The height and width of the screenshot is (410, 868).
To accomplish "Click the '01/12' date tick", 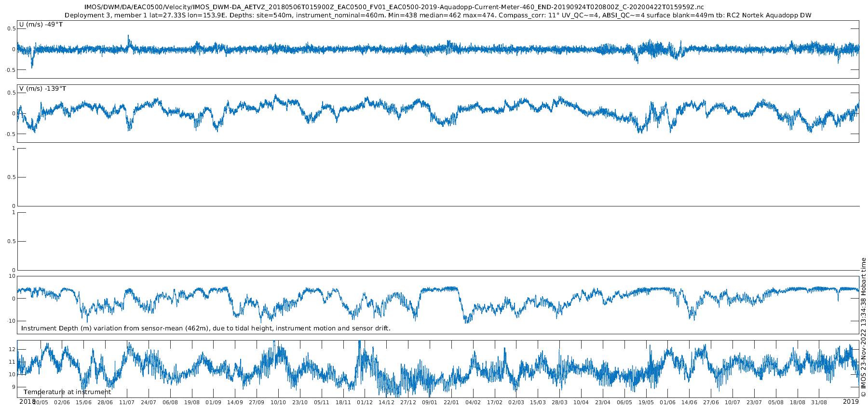I will 365,403.
